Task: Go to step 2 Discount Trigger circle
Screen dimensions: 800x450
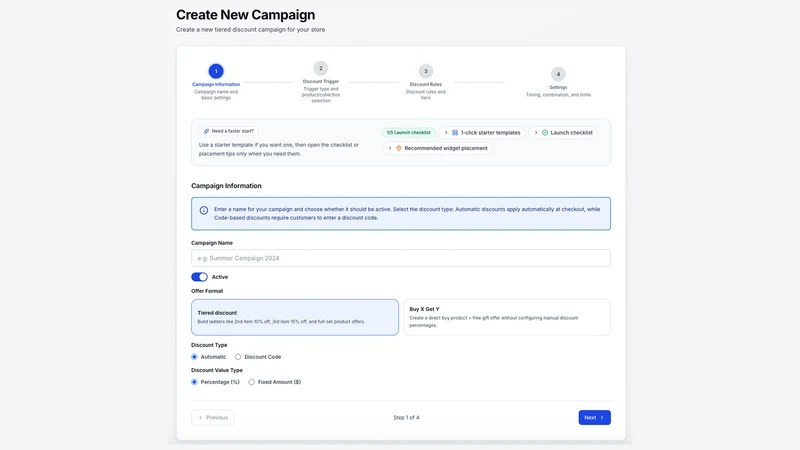Action: tap(320, 68)
